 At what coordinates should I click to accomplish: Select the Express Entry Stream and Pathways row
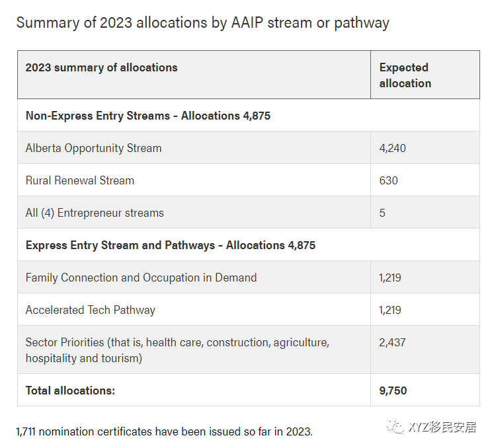(171, 245)
